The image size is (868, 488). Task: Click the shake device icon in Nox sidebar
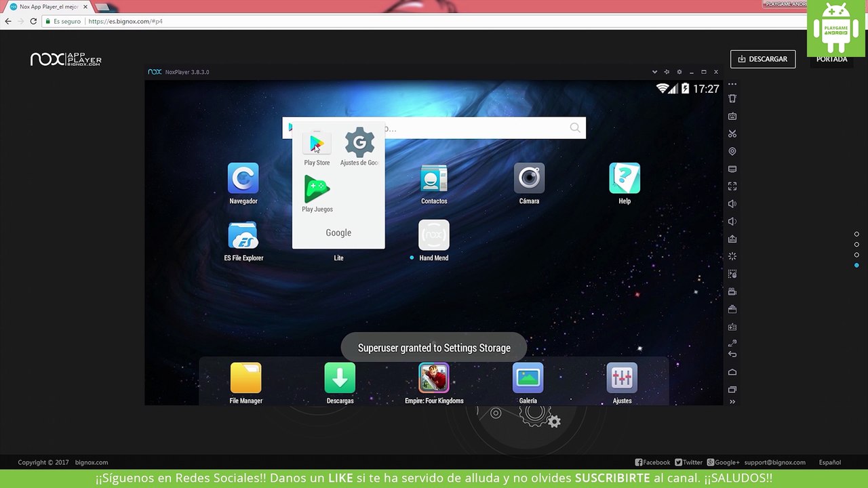[x=732, y=99]
